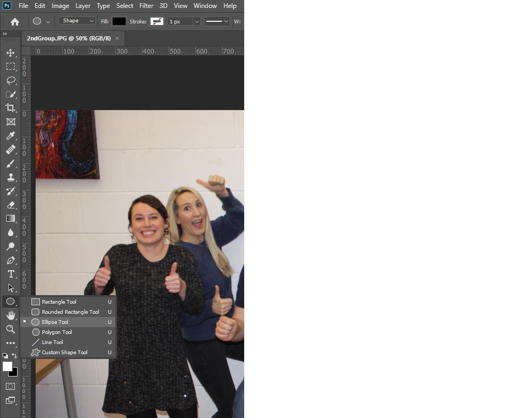
Task: Open the Stroke color swatch
Action: pos(157,21)
